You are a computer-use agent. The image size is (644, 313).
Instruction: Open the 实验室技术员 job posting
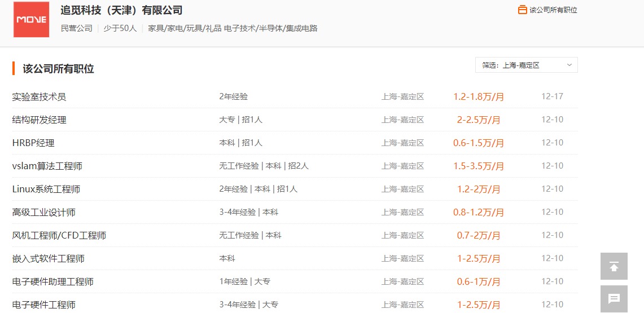[x=40, y=97]
